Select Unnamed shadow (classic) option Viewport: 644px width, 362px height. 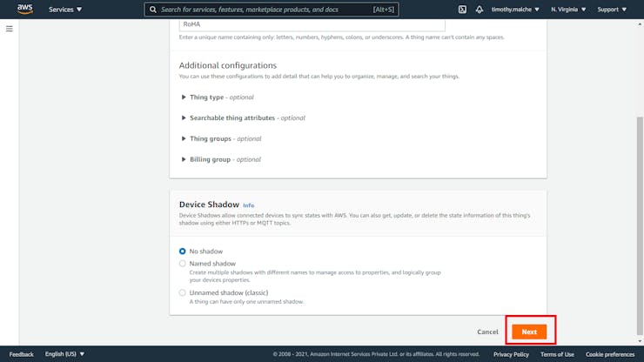pyautogui.click(x=183, y=293)
